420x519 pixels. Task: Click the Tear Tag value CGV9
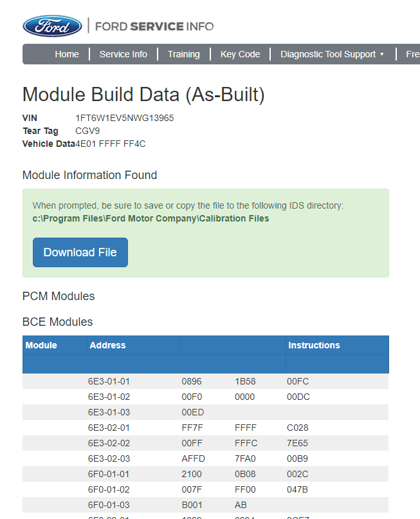tap(87, 131)
